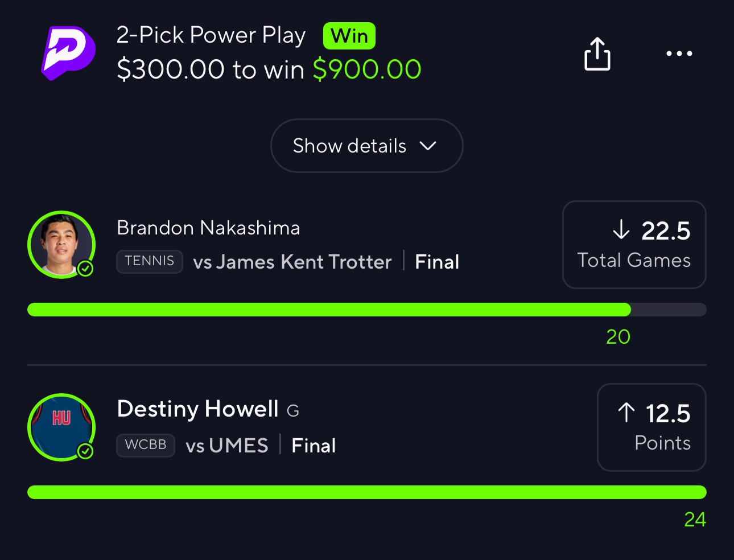Click the $900.00 payout amount
The height and width of the screenshot is (560, 734).
click(367, 69)
